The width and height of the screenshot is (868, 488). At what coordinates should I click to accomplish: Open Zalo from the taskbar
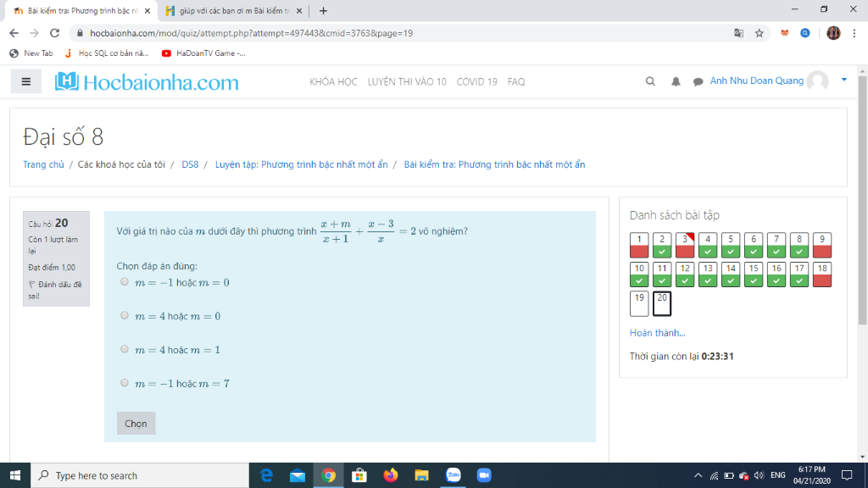click(453, 475)
